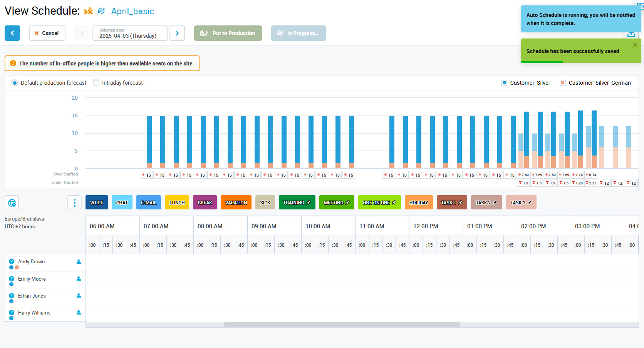Open the Selected date picker field
The width and height of the screenshot is (644, 348).
130,33
